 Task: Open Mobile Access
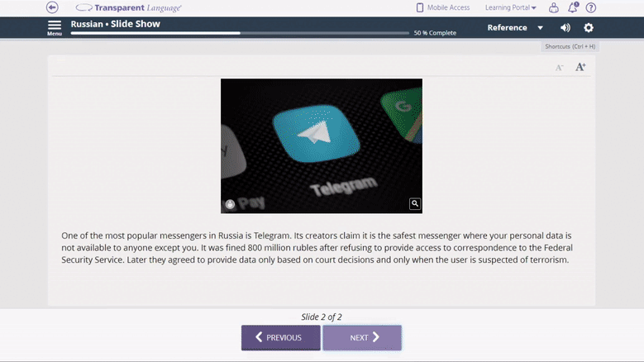(x=443, y=7)
